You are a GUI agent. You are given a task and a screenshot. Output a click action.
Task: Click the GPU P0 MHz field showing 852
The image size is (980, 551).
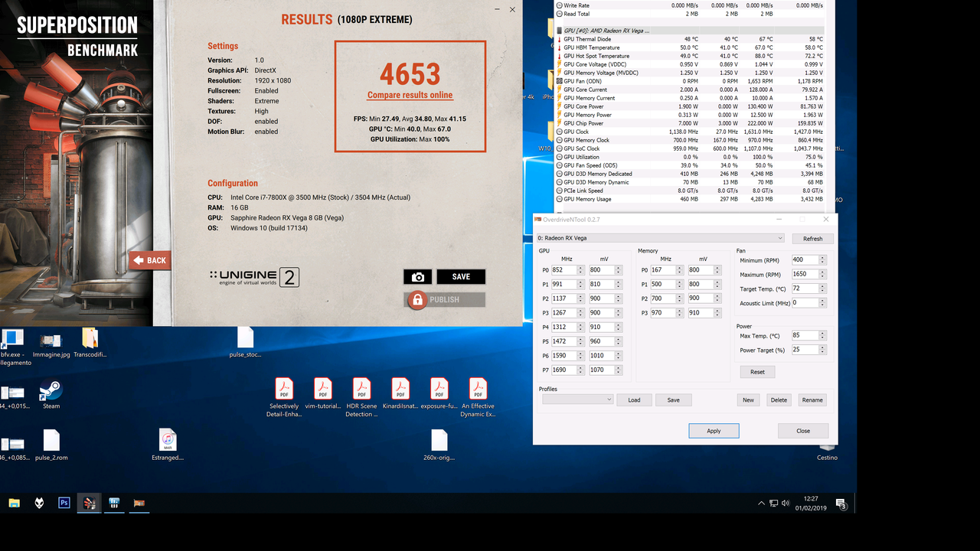point(564,269)
